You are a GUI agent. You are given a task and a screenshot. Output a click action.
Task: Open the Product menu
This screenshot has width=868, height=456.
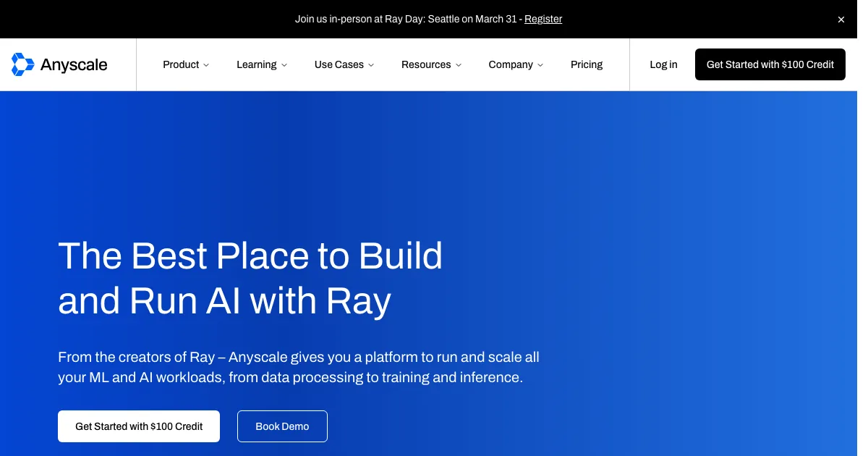point(181,64)
